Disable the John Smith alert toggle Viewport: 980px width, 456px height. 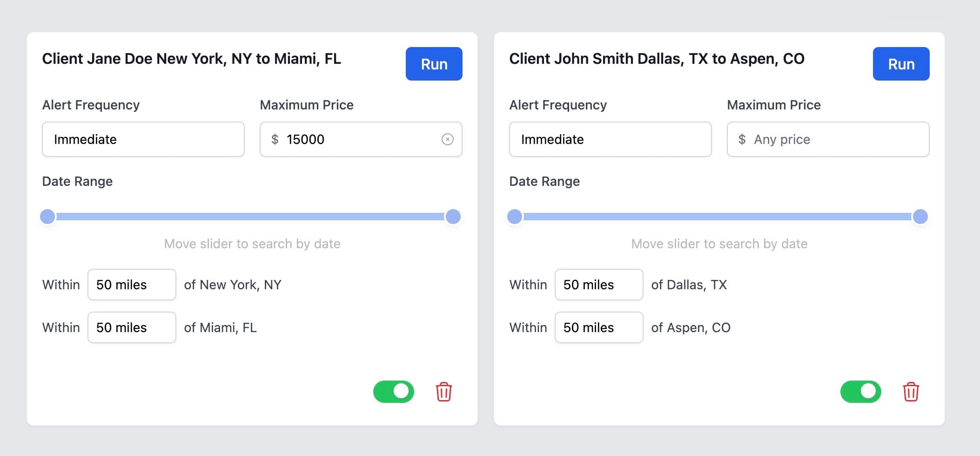860,392
